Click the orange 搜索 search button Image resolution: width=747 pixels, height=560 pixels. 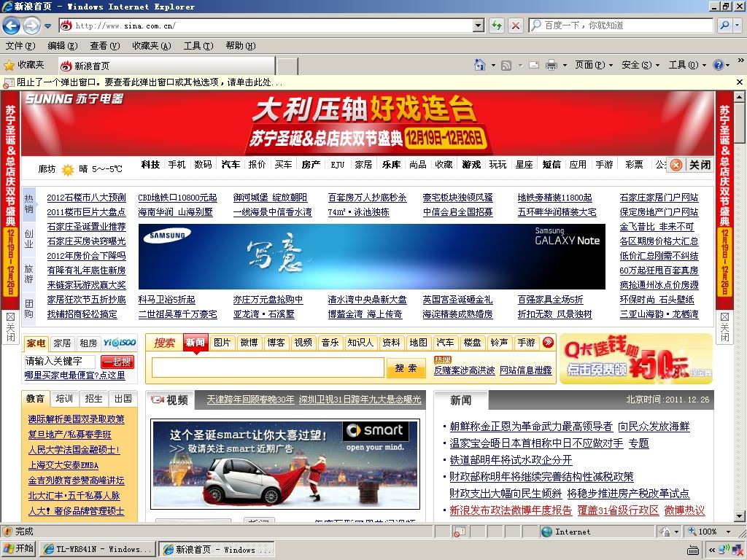(406, 367)
